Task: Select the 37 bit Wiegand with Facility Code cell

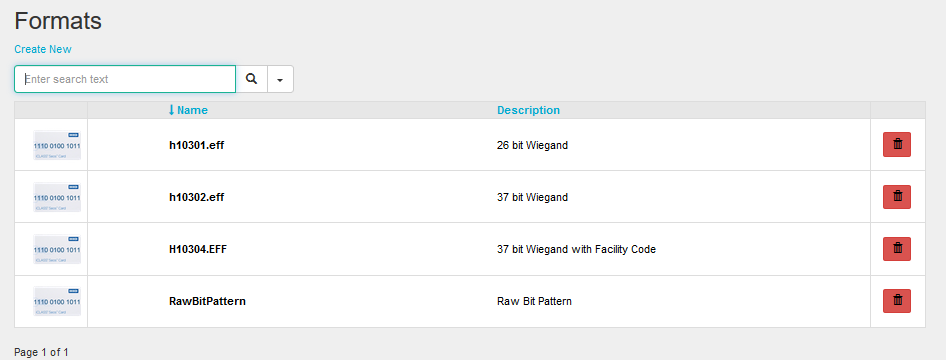Action: tap(576, 249)
